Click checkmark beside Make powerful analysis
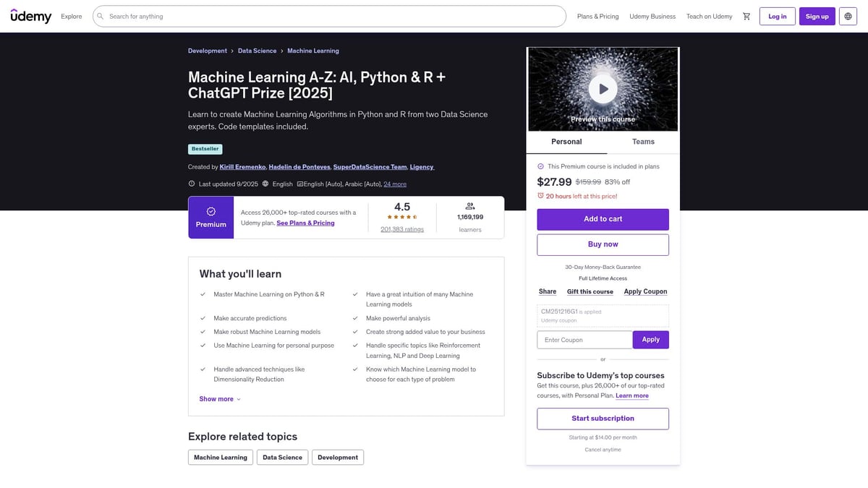Viewport: 868px width, 488px height. [x=355, y=318]
